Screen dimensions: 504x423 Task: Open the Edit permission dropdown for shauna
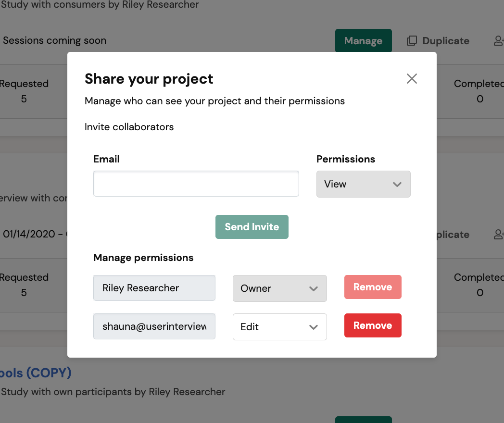(x=279, y=327)
